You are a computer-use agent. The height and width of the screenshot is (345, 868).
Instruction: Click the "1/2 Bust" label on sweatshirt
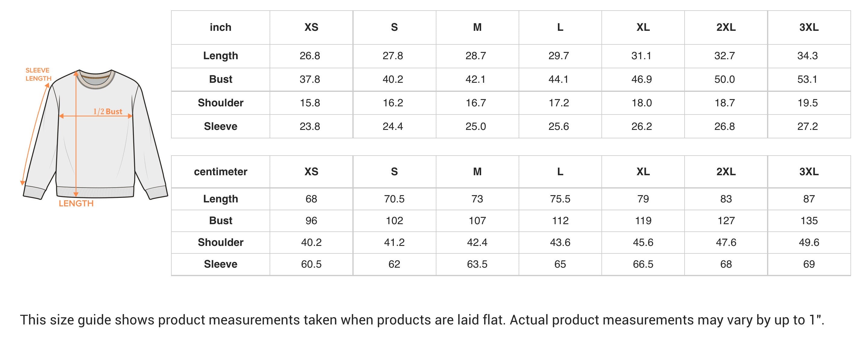point(108,111)
